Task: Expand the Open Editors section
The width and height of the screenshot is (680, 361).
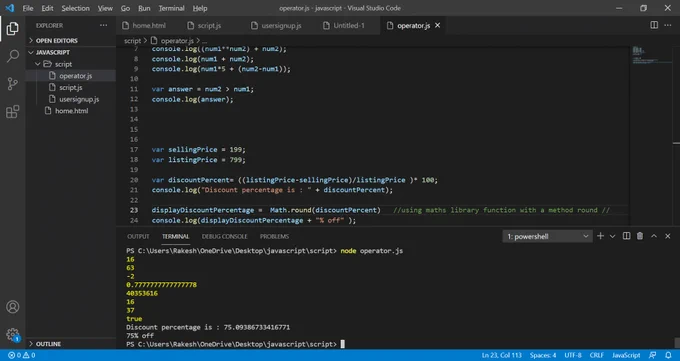Action: click(x=56, y=40)
